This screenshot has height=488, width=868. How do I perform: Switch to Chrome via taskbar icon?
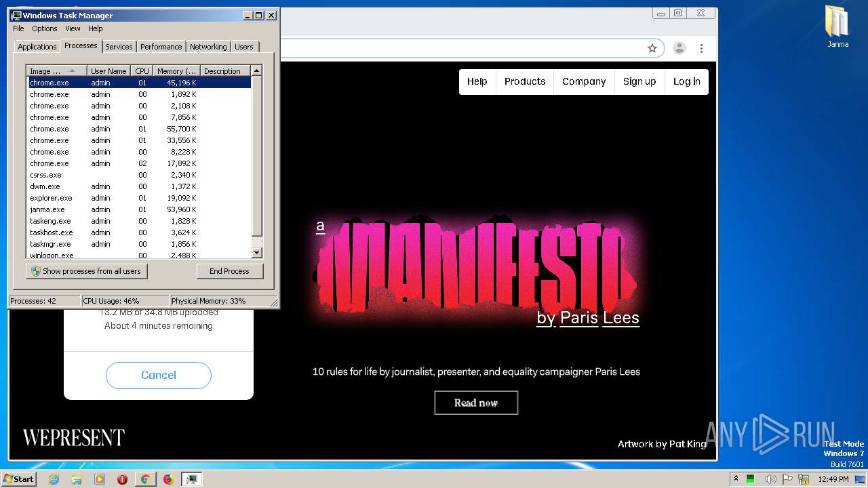click(145, 479)
